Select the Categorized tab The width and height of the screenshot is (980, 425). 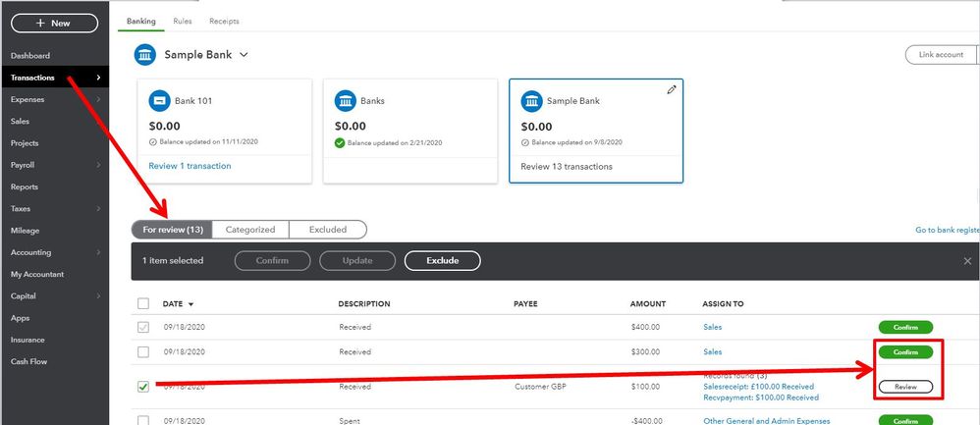250,230
